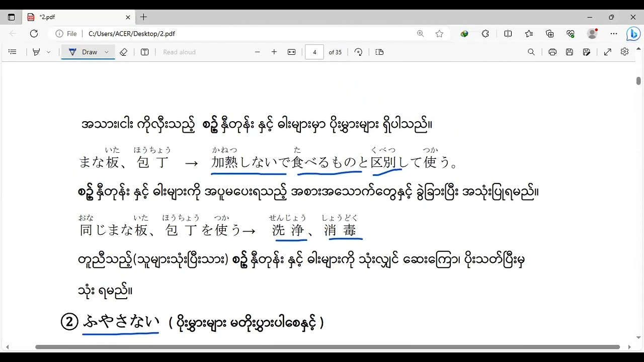The width and height of the screenshot is (644, 362).
Task: Expand the Highlight tool options dropdown
Action: coord(48,52)
